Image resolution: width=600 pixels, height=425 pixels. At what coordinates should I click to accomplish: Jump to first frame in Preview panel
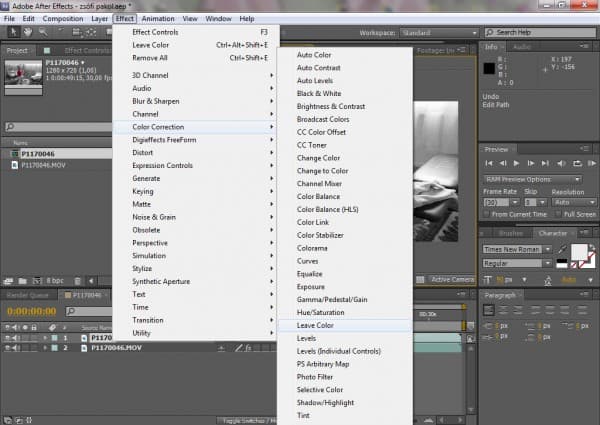click(489, 162)
